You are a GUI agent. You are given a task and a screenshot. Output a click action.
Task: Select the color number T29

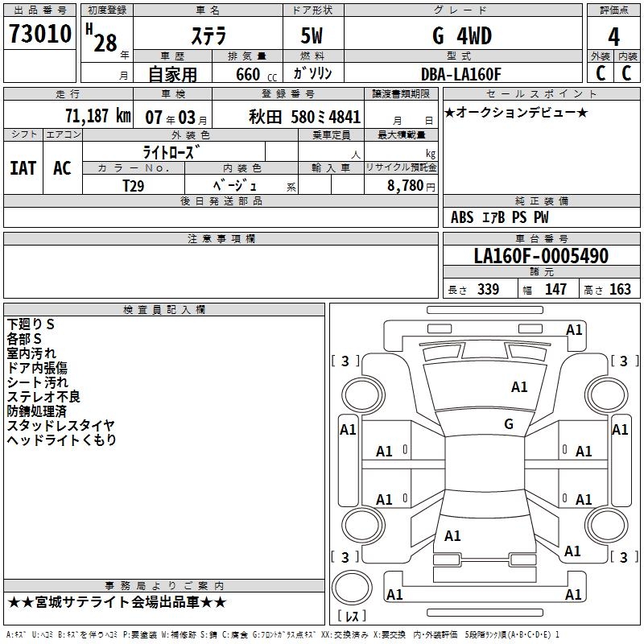(134, 186)
